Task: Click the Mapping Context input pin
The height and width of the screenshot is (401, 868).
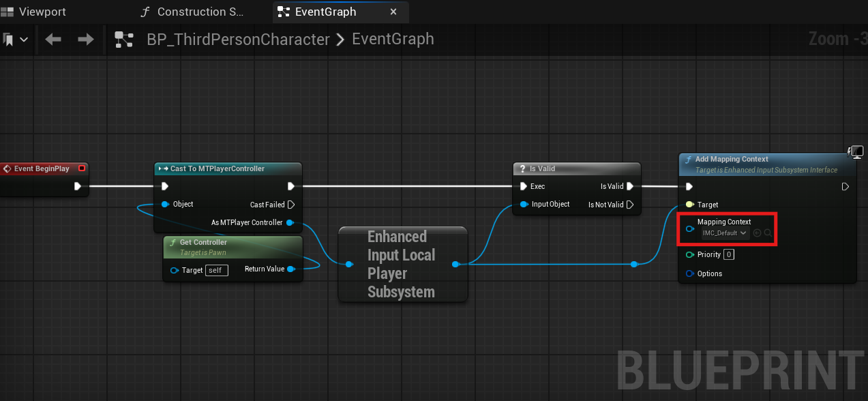Action: [689, 229]
